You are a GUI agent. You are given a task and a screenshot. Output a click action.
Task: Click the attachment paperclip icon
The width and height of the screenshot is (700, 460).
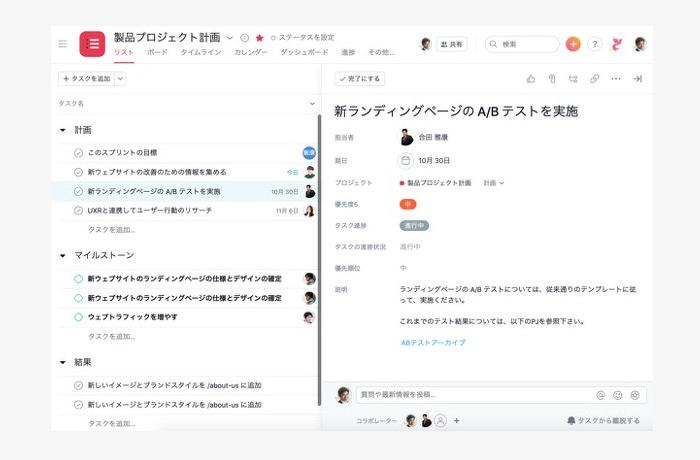coord(552,78)
